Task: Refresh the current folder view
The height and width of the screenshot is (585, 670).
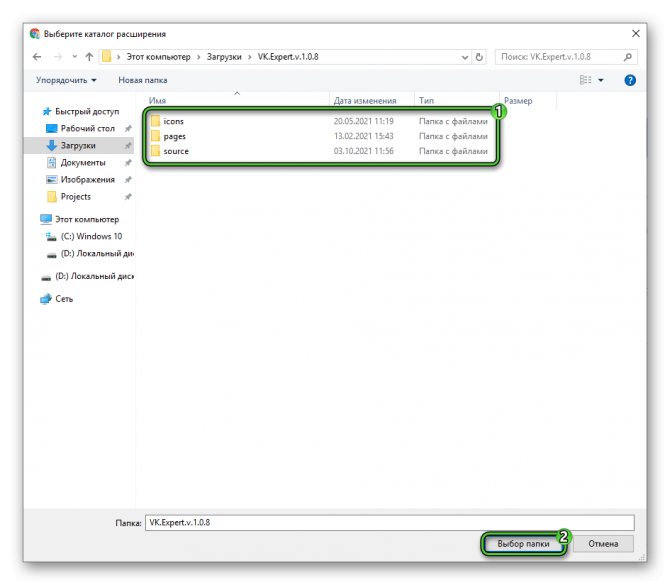Action: coord(479,57)
